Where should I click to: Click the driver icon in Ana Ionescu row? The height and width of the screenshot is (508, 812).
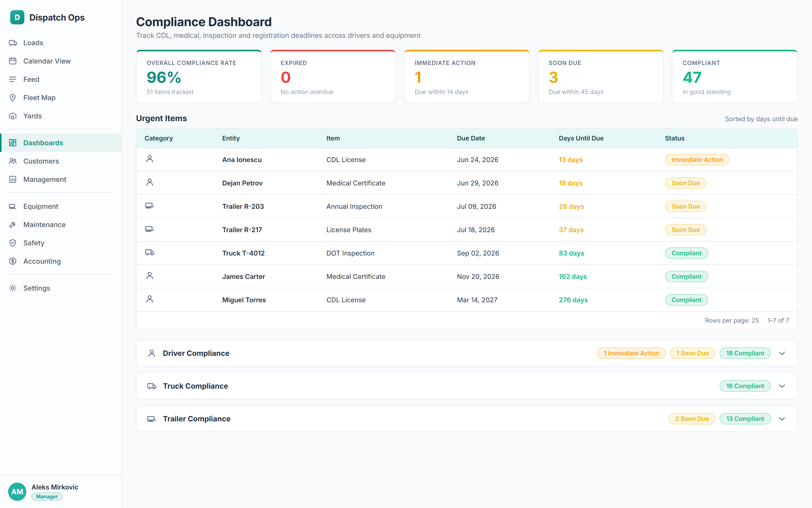point(150,159)
